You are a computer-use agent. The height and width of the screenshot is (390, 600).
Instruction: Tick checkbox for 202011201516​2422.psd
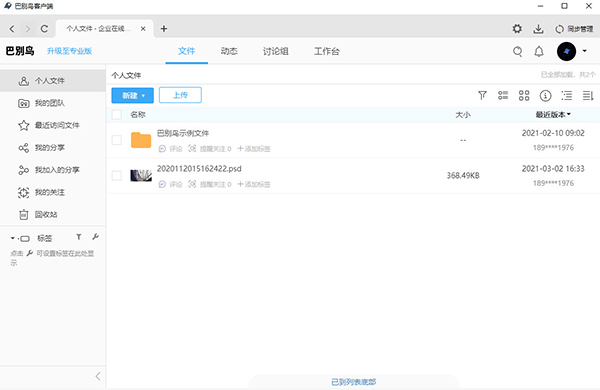tap(117, 176)
